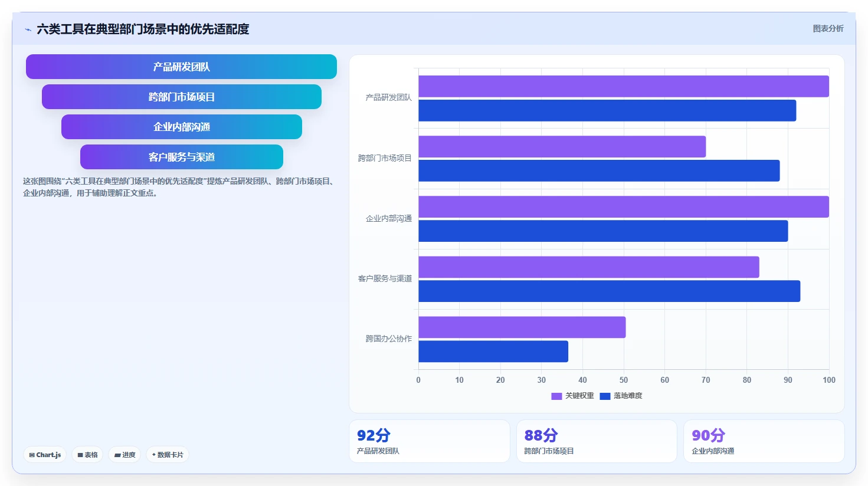Open the 90分 企业内部沟通 data card
Screen dimensions: 868x486
click(x=764, y=441)
